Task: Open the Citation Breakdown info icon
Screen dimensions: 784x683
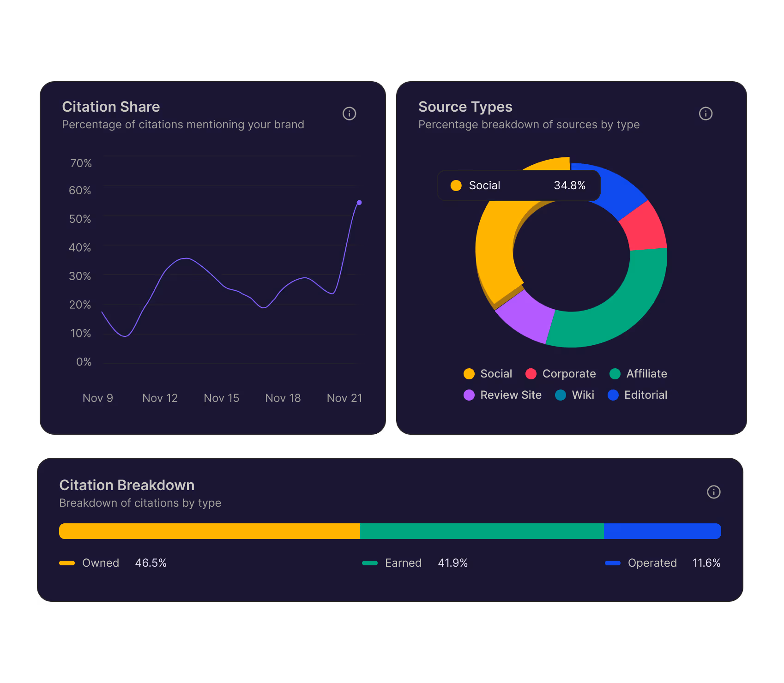Action: [x=713, y=492]
